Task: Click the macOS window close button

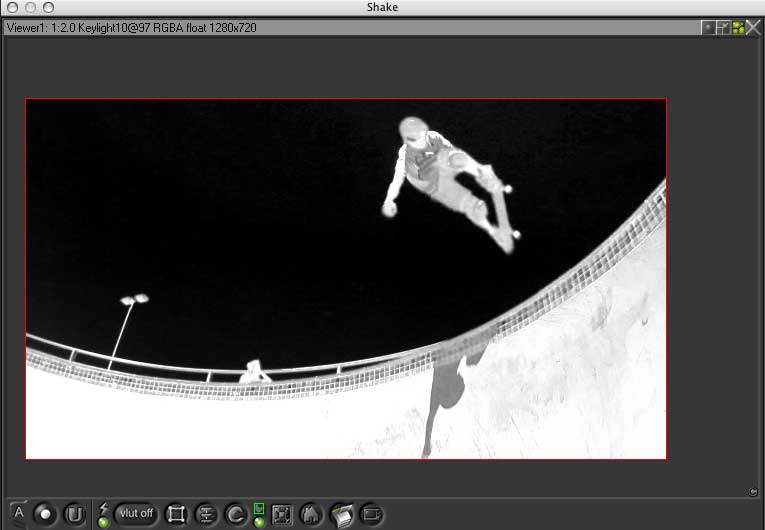Action: (13, 7)
